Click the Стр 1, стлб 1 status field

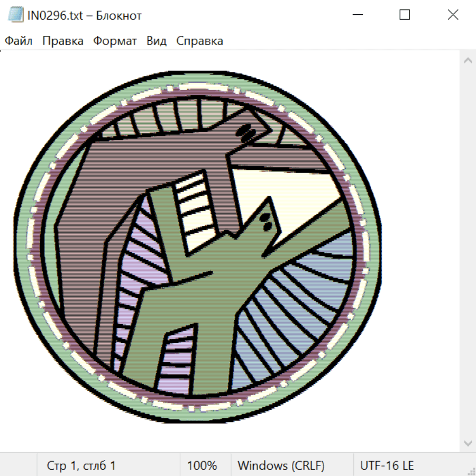(81, 465)
